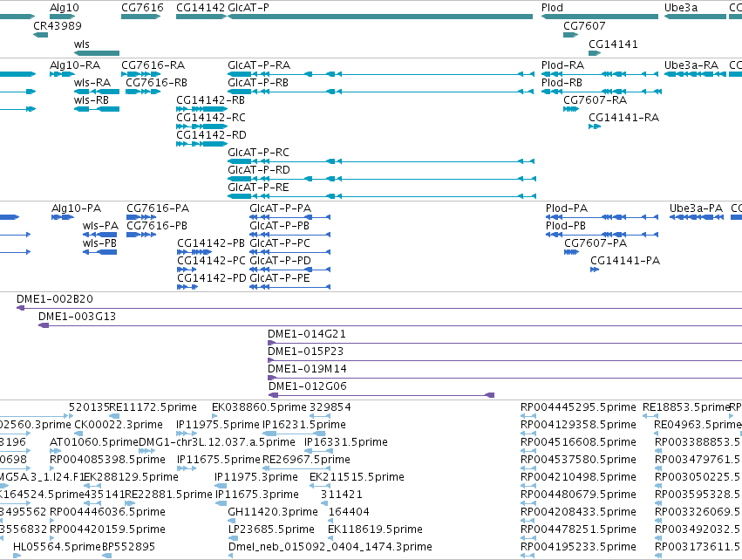This screenshot has width=742, height=560.
Task: Select protein CG14142-PD
Action: (x=212, y=278)
